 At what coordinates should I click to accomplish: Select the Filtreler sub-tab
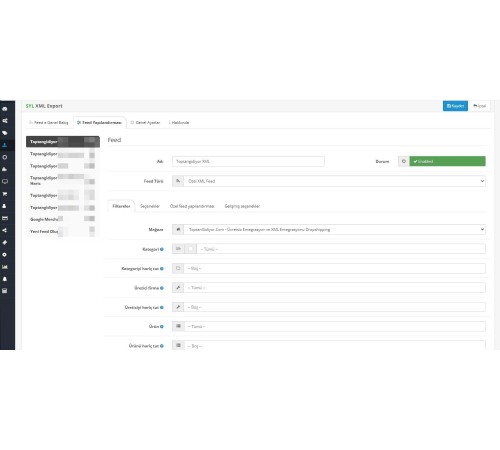click(x=121, y=206)
